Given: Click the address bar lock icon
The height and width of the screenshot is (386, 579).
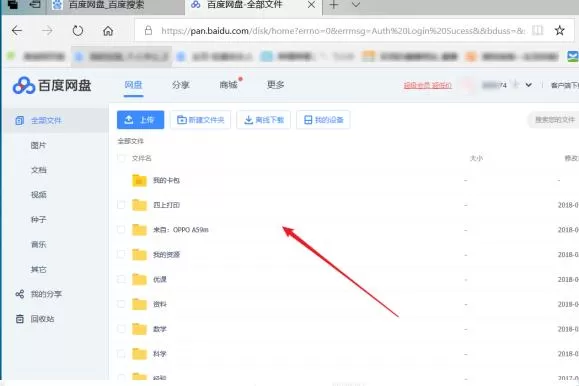Looking at the screenshot, I should (148, 30).
